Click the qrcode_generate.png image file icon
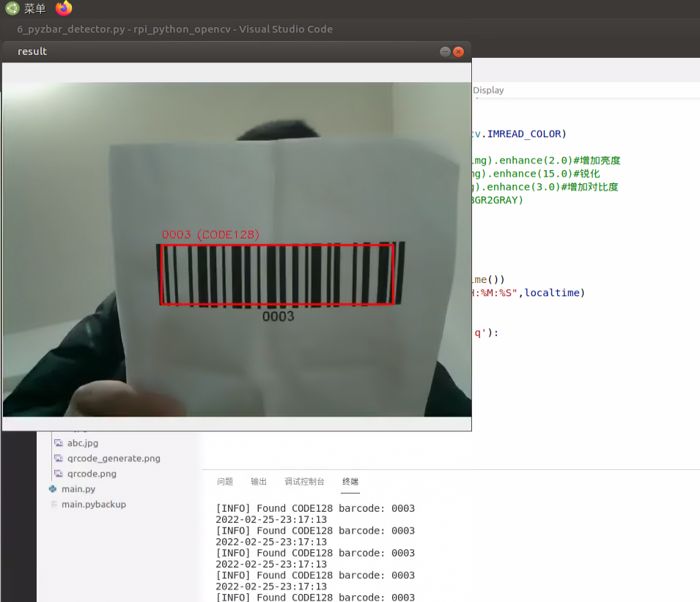700x602 pixels. tap(59, 458)
